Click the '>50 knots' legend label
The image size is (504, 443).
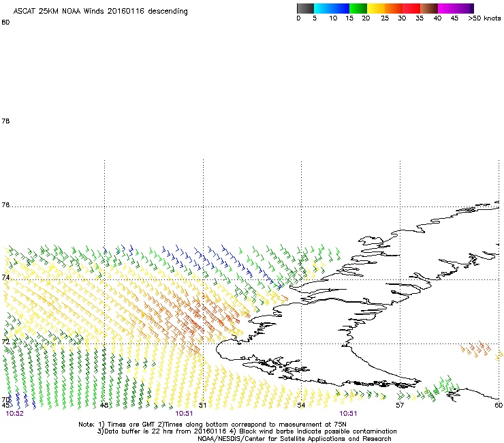(x=484, y=18)
